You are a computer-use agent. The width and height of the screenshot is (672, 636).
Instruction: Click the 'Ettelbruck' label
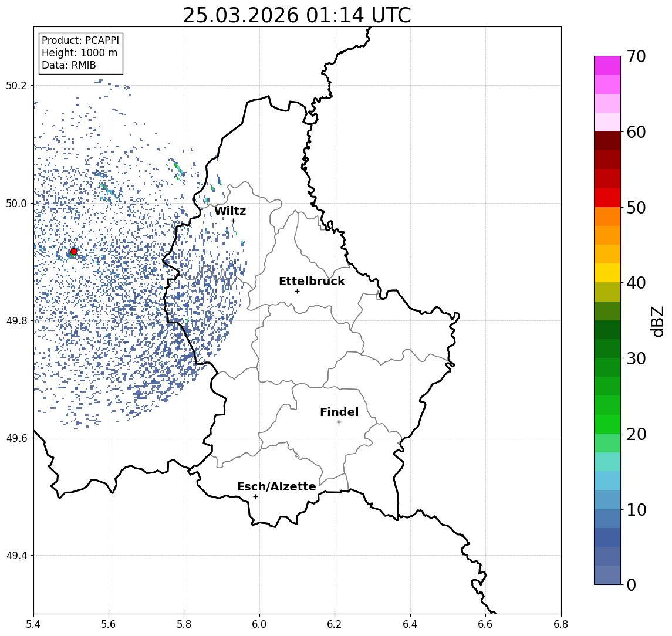312,281
